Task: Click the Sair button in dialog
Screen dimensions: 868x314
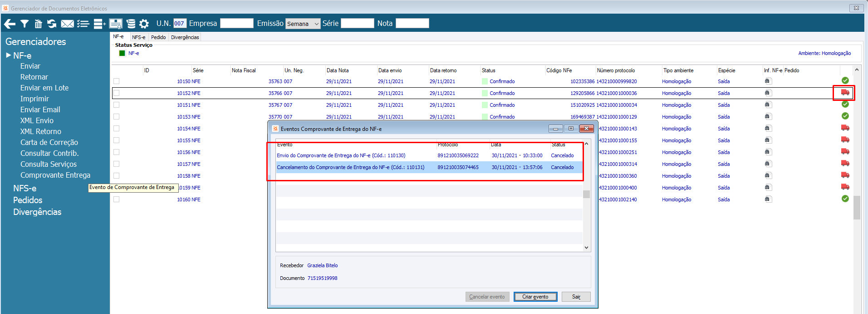Action: pyautogui.click(x=576, y=297)
